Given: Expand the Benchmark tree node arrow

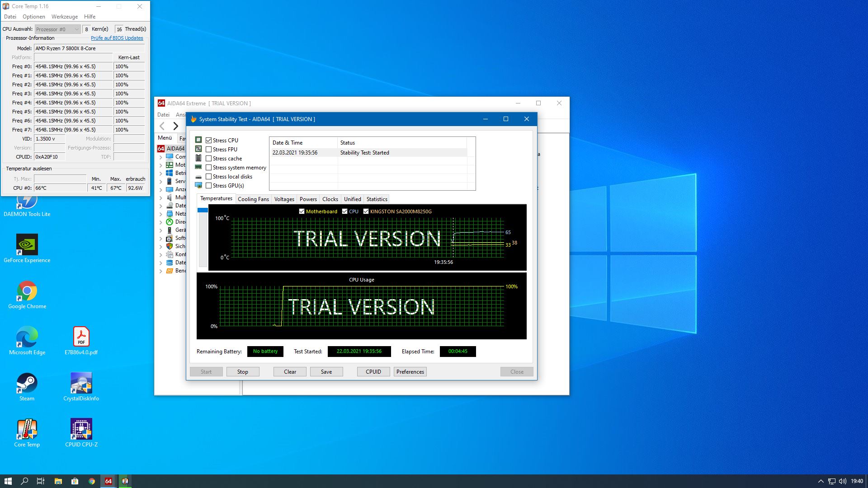Looking at the screenshot, I should tap(160, 271).
